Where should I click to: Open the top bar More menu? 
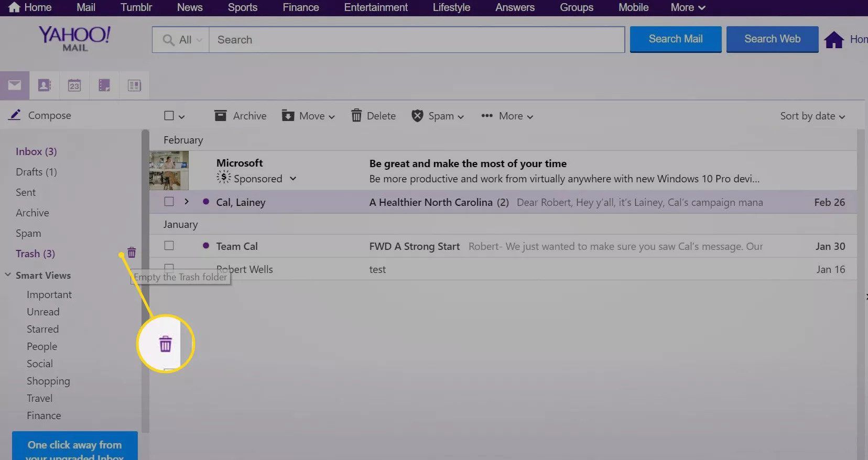(688, 7)
